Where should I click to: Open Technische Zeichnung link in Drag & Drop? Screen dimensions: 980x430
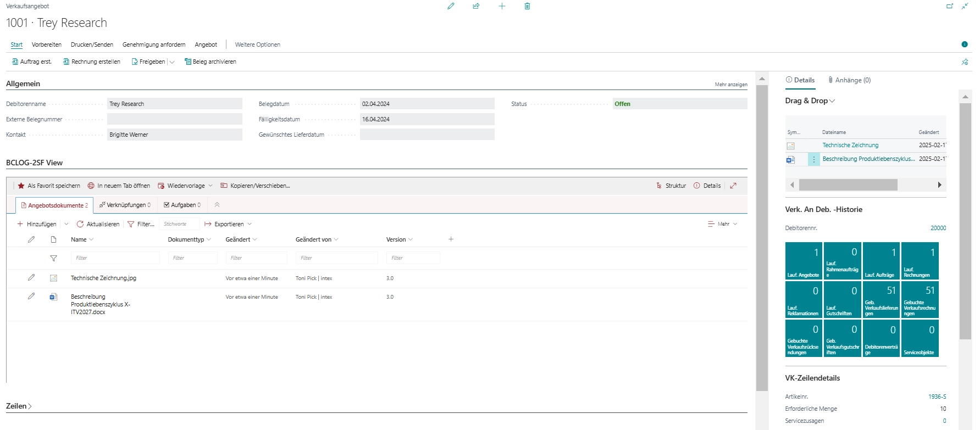[850, 145]
